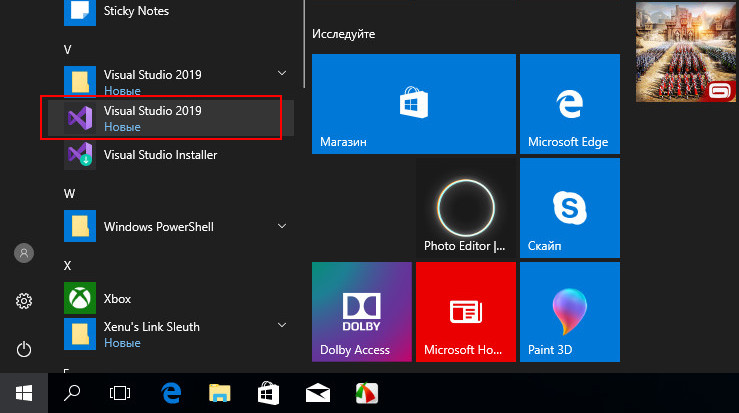Open the user account icon
739x413 pixels.
(x=24, y=253)
